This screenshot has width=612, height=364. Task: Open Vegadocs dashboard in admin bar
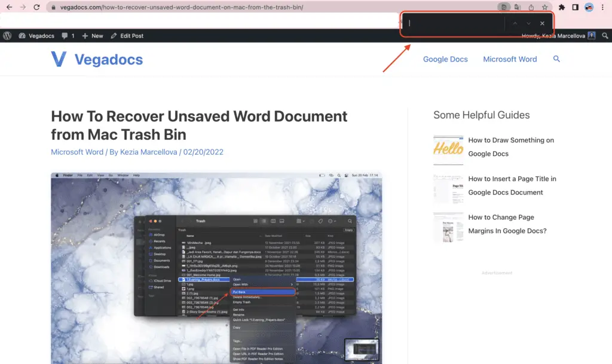coord(36,35)
